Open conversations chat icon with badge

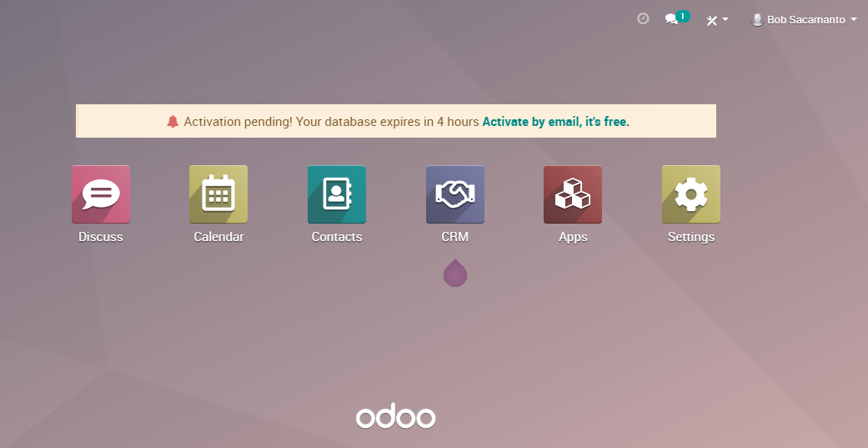tap(676, 19)
